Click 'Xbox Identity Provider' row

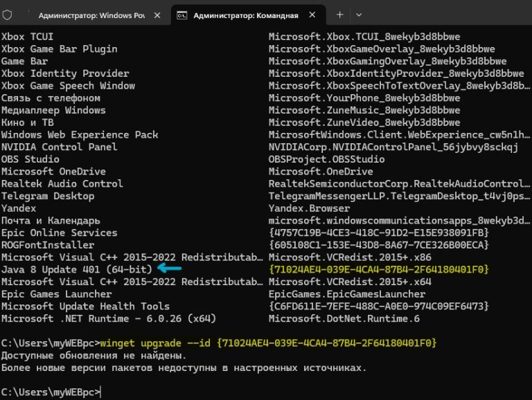pyautogui.click(x=65, y=73)
